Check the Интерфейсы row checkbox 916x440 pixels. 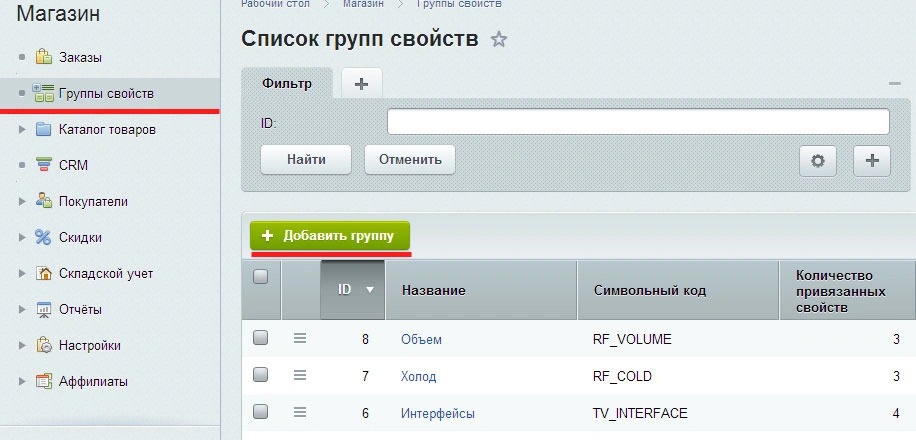[x=261, y=412]
